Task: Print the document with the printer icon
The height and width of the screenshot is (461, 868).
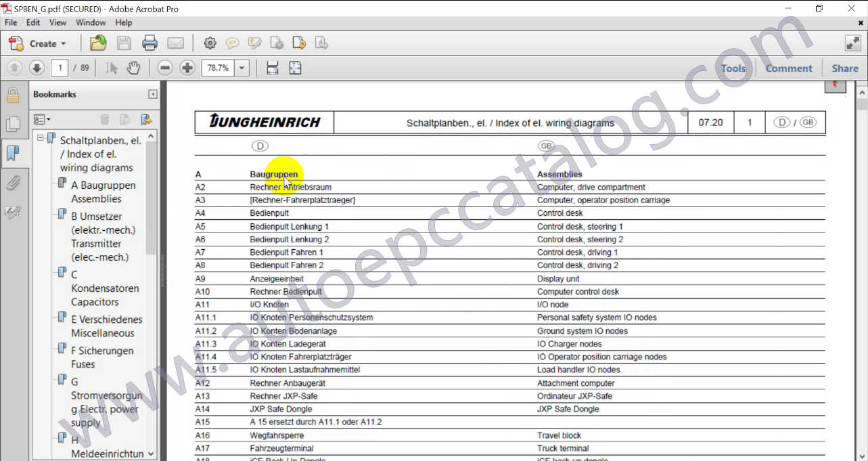Action: pos(150,43)
